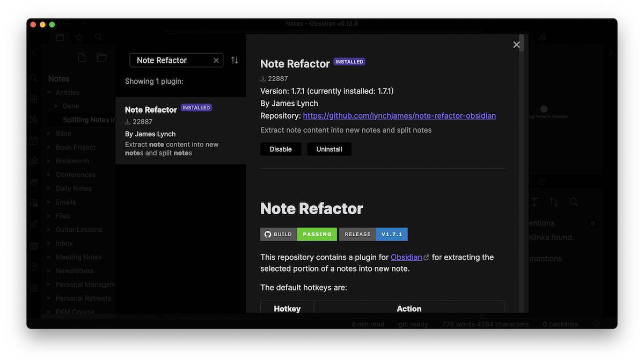Open the note-refactor-obsidian GitHub repository link
The image size is (644, 364).
[399, 116]
